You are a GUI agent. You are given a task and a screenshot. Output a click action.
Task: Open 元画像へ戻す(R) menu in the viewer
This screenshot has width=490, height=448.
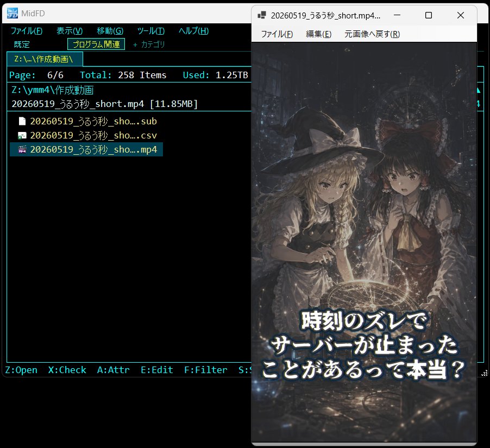tap(372, 34)
